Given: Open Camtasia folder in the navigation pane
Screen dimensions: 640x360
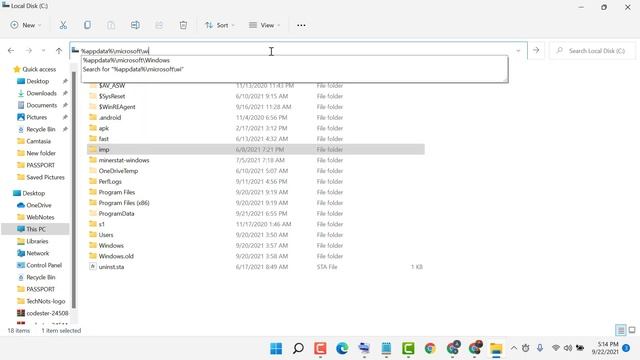Looking at the screenshot, I should pos(38,141).
